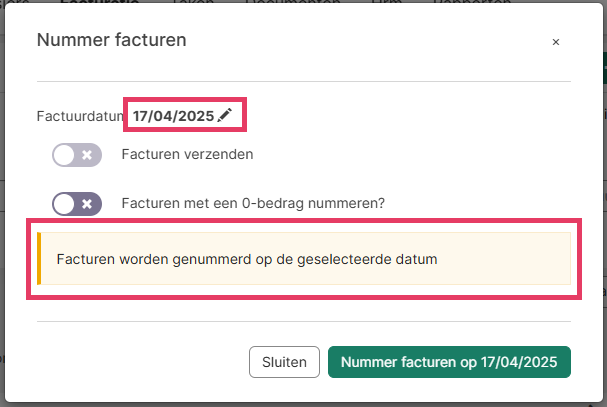Image resolution: width=607 pixels, height=407 pixels.
Task: Click the Nummer facturen dialog title
Action: pyautogui.click(x=112, y=40)
